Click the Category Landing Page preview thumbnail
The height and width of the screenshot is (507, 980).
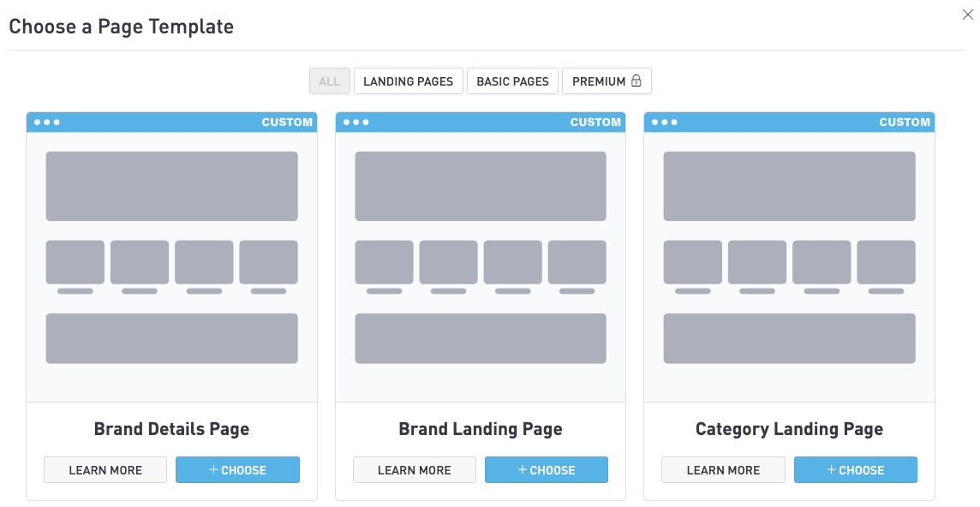789,257
